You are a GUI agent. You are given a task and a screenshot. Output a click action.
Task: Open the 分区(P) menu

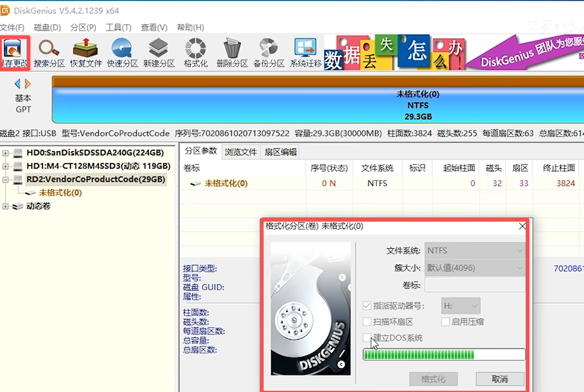[83, 27]
